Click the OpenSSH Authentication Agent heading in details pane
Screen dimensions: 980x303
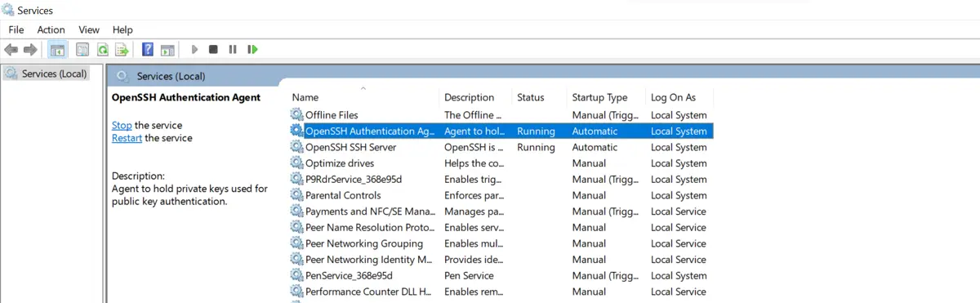(186, 97)
